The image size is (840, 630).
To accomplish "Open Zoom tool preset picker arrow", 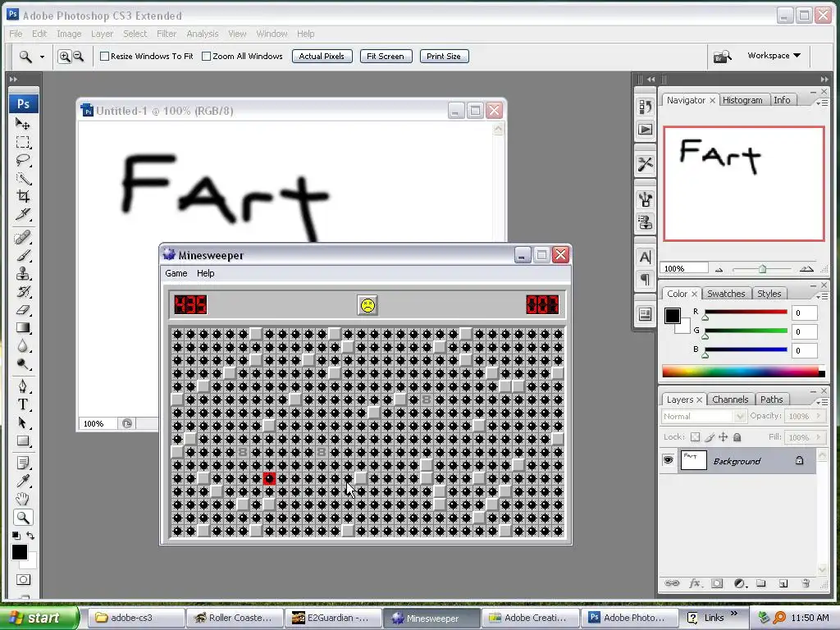I will [x=43, y=57].
